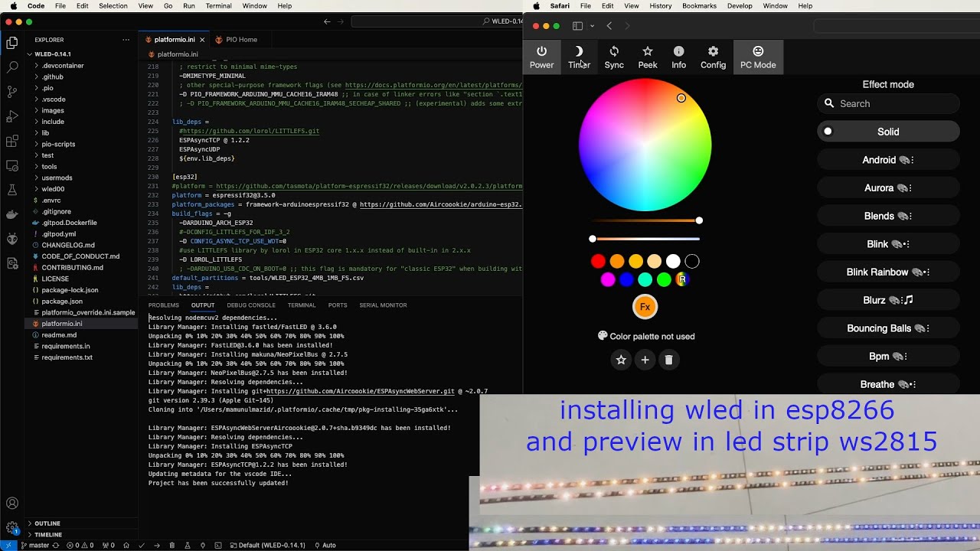Open WLED Peek live preview
The height and width of the screenshot is (551, 980).
(x=648, y=57)
